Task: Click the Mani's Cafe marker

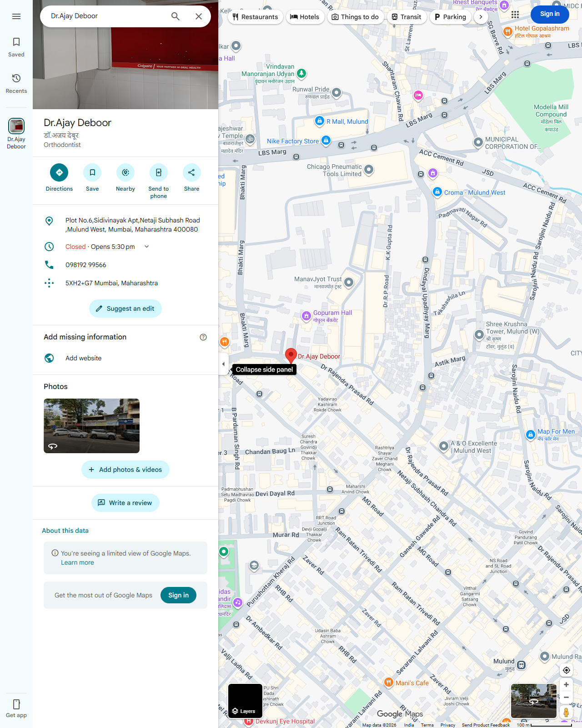Action: (388, 682)
